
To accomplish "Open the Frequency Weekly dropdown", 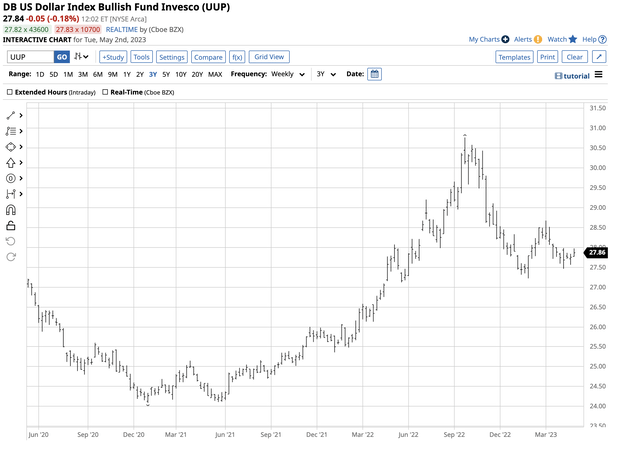I will click(288, 74).
